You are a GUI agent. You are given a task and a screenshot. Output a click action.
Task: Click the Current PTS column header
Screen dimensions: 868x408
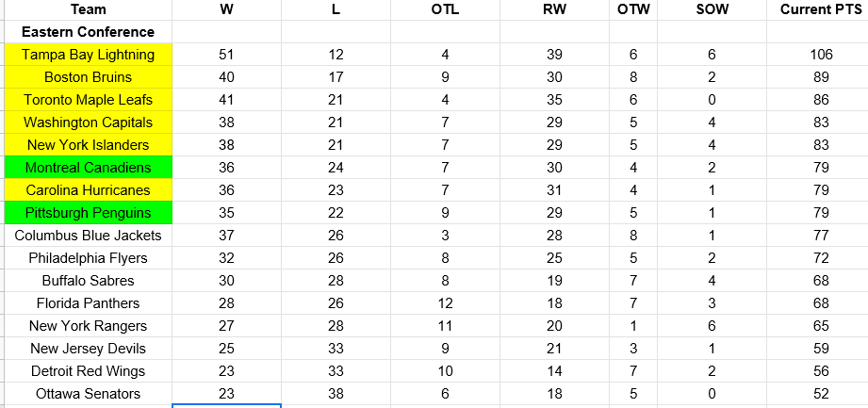[817, 9]
